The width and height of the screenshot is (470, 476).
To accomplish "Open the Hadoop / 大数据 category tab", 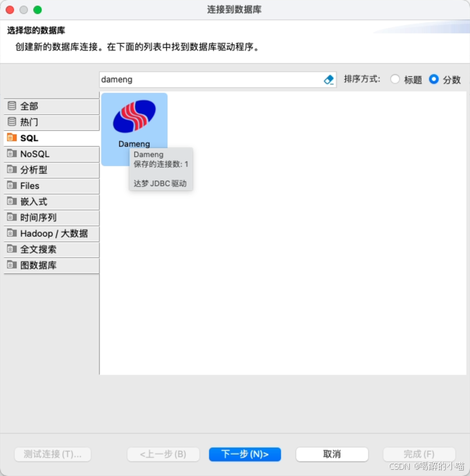I will point(51,233).
